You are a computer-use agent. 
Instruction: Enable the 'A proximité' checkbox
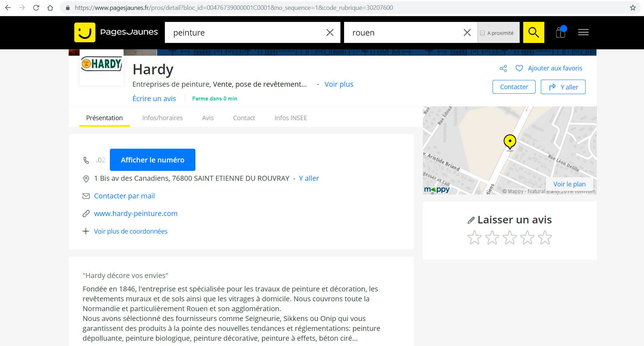coord(482,33)
